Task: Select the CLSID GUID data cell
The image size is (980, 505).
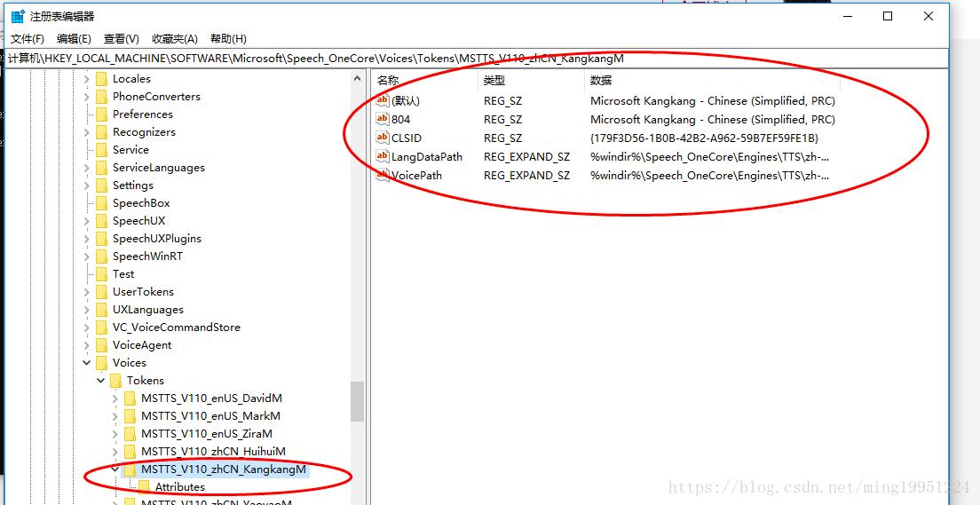Action: point(705,138)
